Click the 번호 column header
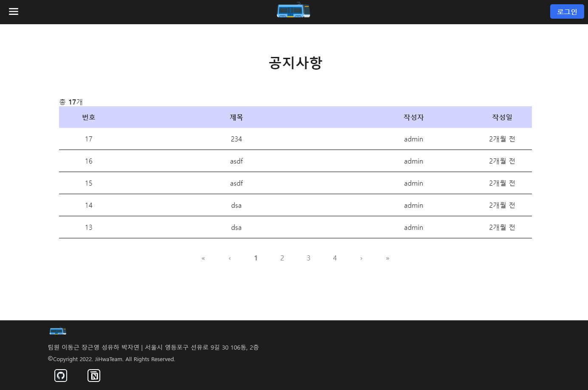The image size is (588, 390). (88, 117)
